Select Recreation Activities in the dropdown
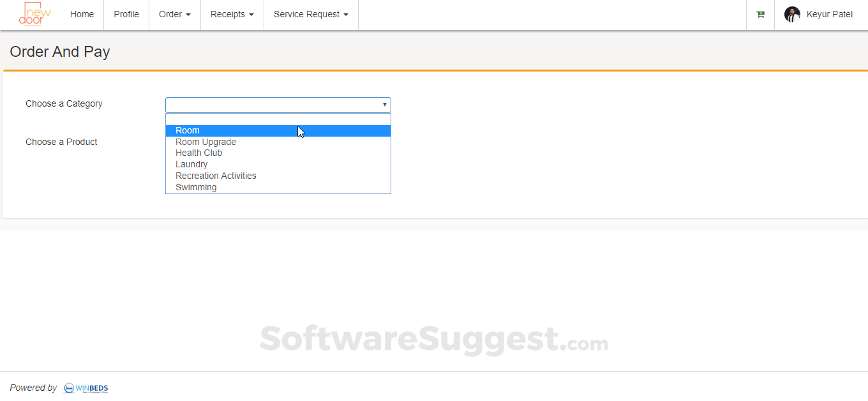 point(216,176)
